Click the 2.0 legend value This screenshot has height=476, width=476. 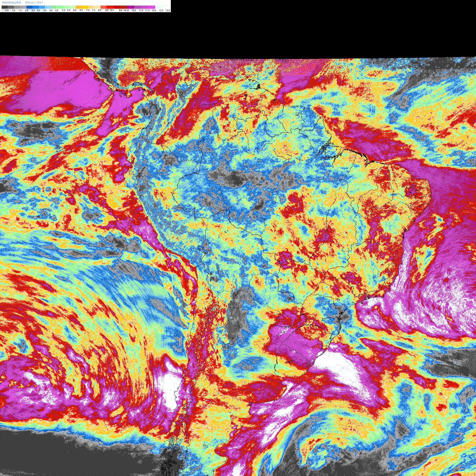27,10
